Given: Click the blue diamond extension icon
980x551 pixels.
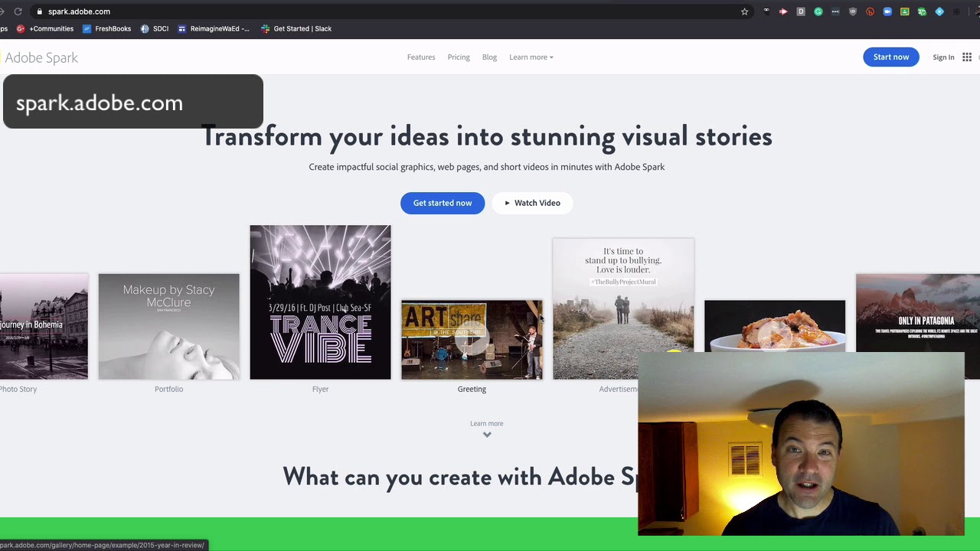Looking at the screenshot, I should pos(939,11).
